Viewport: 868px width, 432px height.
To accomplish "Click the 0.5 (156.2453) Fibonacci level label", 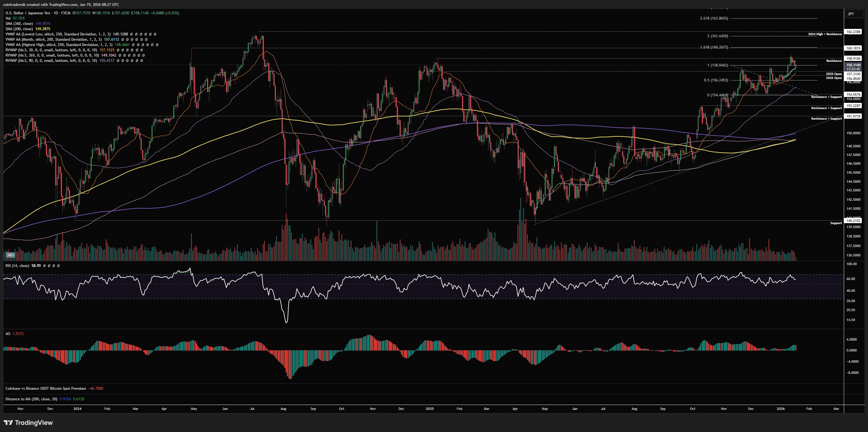I will coord(716,80).
